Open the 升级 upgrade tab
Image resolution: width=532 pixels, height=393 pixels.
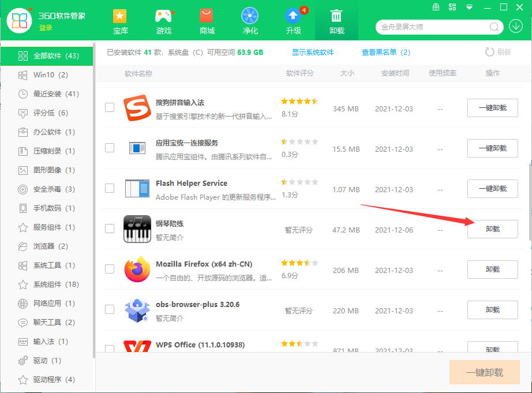(x=294, y=22)
